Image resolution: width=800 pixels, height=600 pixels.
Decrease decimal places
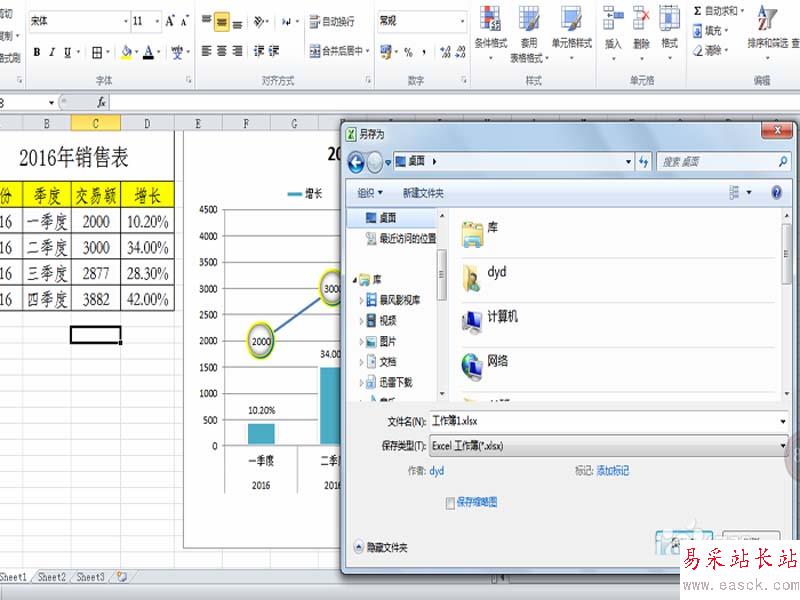tap(461, 52)
